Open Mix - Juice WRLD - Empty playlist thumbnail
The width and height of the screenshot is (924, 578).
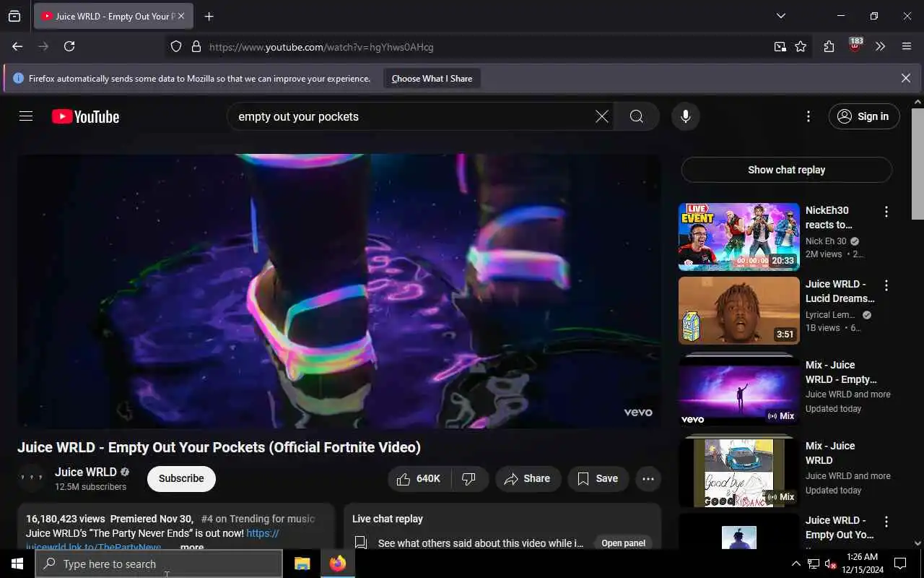pos(739,390)
